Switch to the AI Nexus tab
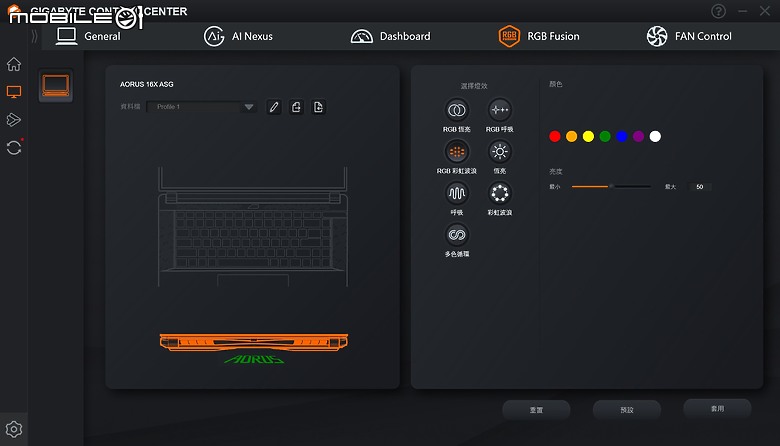780x446 pixels. click(x=238, y=36)
